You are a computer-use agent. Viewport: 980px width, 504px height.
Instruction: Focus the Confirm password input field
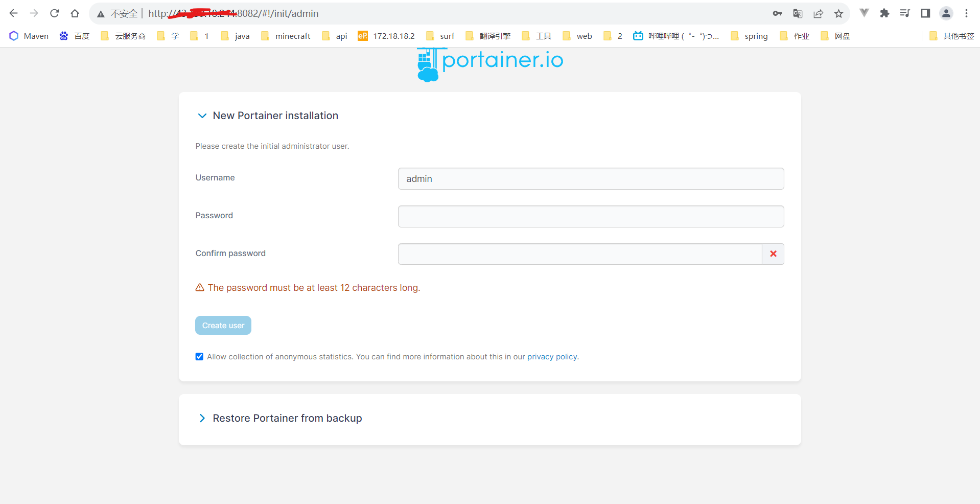click(x=580, y=254)
